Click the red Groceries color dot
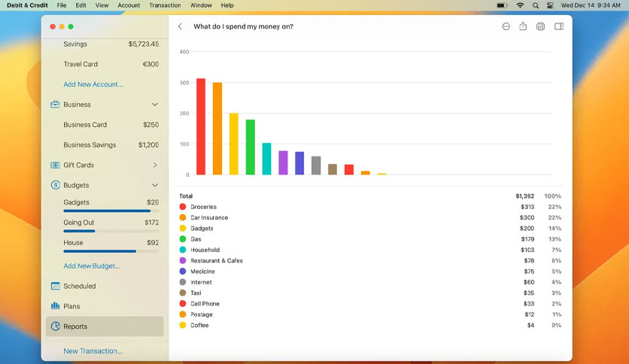 pyautogui.click(x=183, y=207)
